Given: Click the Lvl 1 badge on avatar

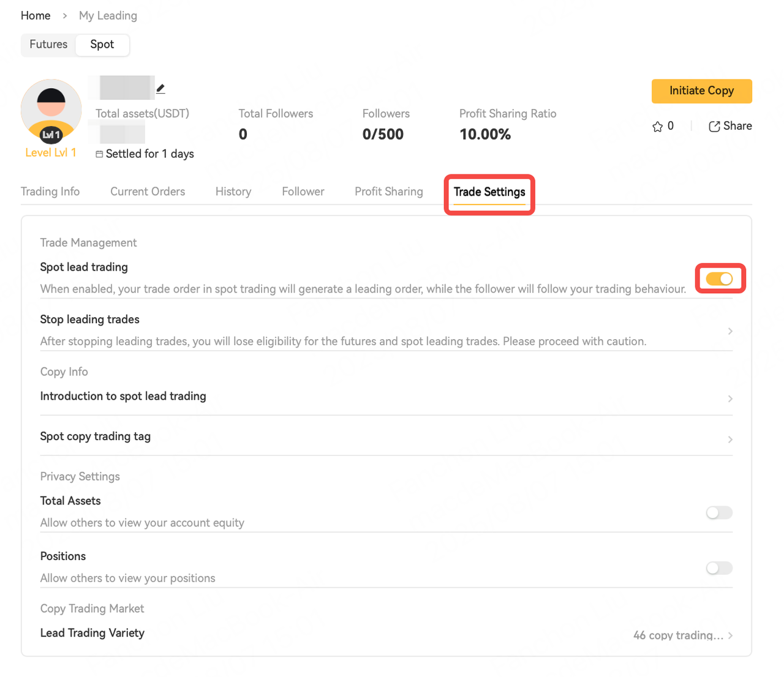Looking at the screenshot, I should [x=51, y=135].
